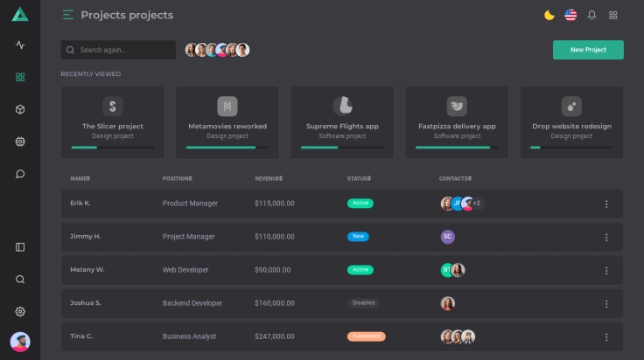Sort table by Status column header
The height and width of the screenshot is (360, 644).
pyautogui.click(x=359, y=178)
